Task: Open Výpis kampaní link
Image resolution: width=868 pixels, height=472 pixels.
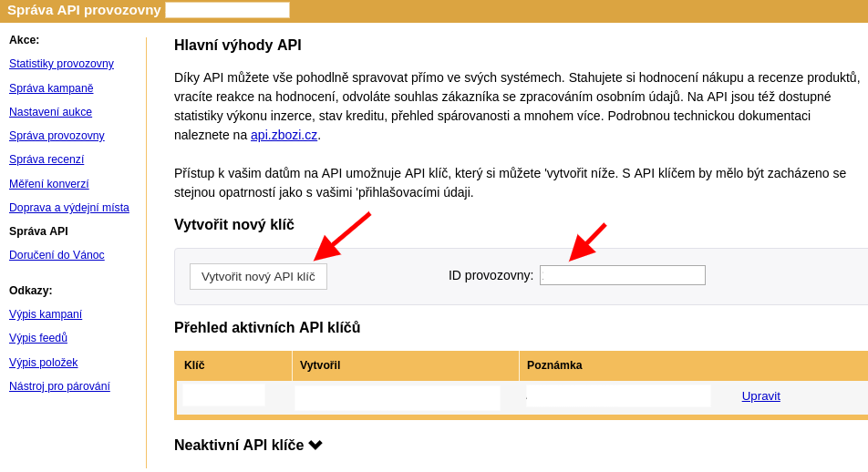Action: (46, 314)
